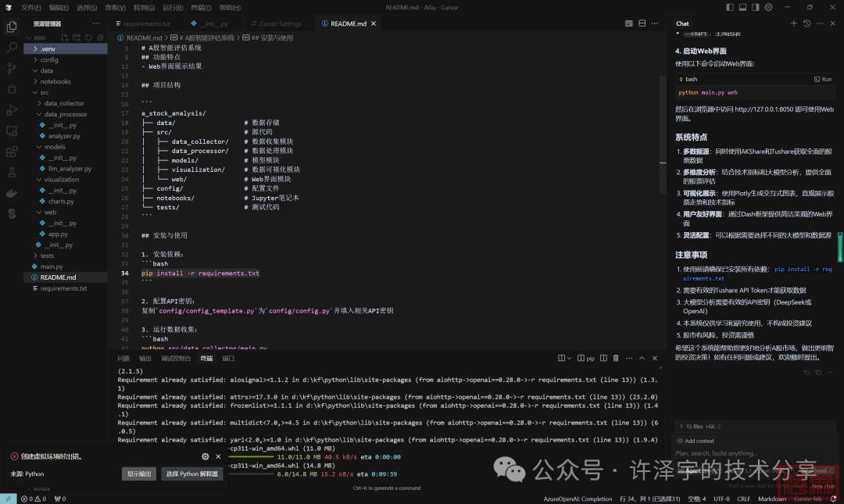Expand the config folder
This screenshot has width=844, height=504.
pyautogui.click(x=66, y=59)
